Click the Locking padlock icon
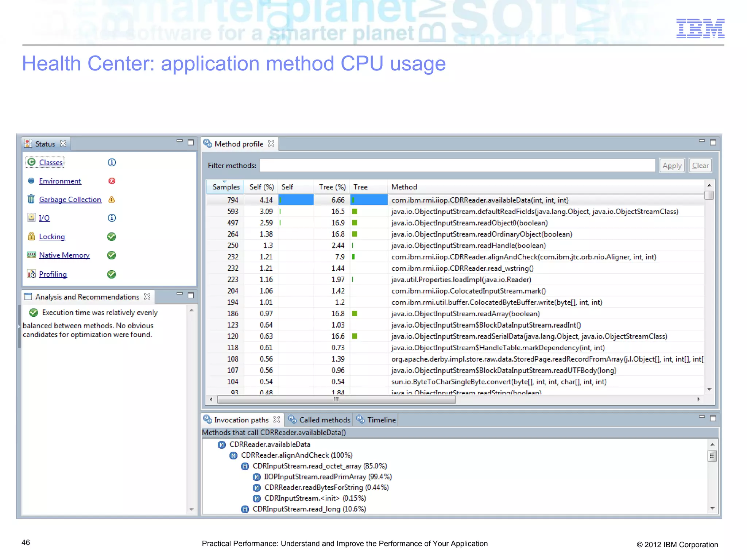Screen dimensions: 747x560 coord(31,236)
